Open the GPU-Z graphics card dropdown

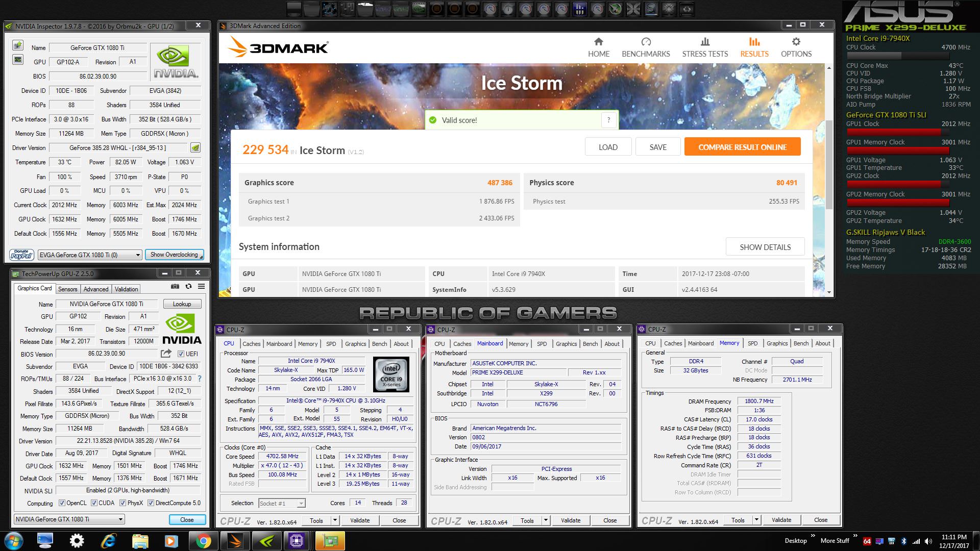(69, 519)
